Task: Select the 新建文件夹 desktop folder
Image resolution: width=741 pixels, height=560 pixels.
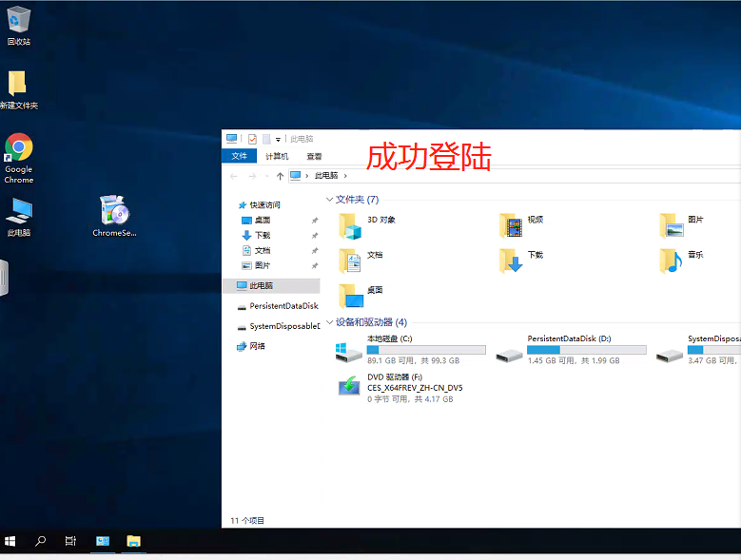Action: [x=19, y=89]
